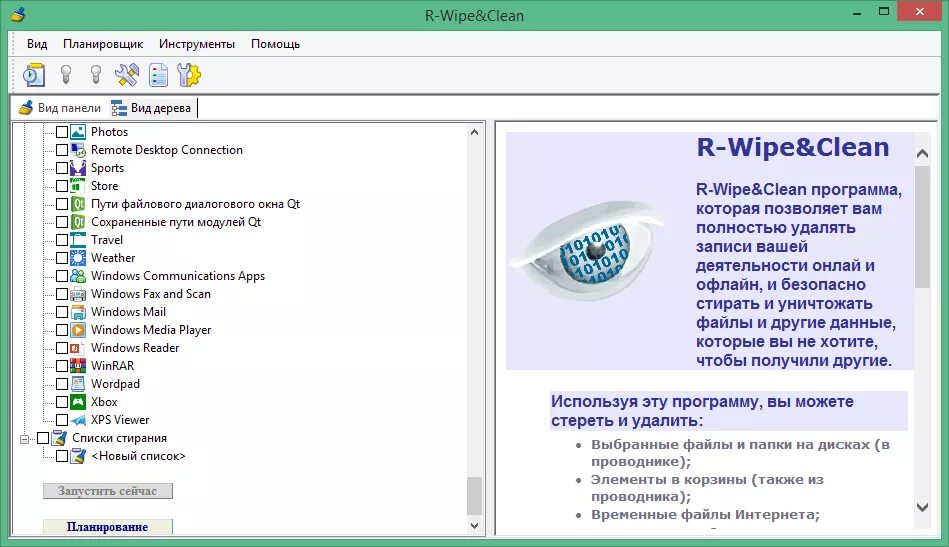Click the tree pane scrollbar thumb

474,496
